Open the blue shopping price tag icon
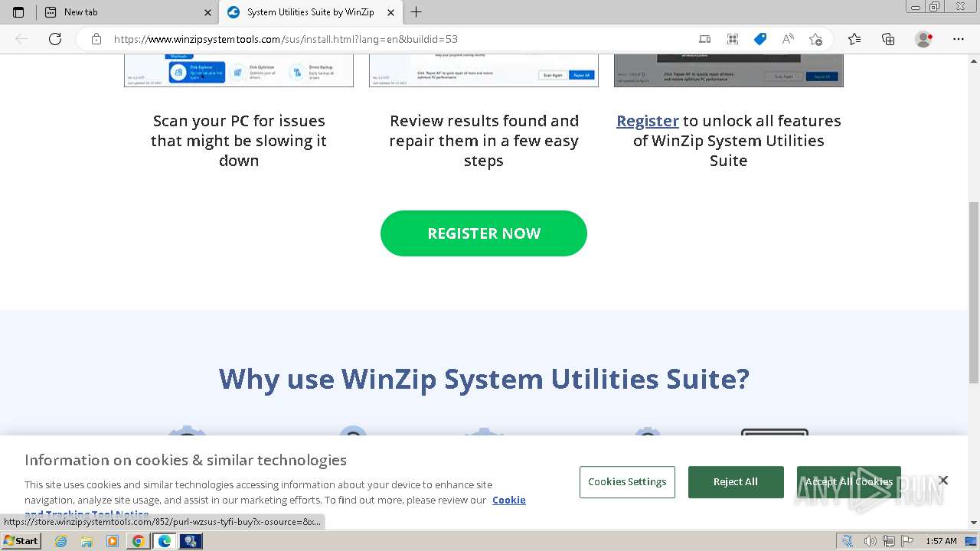Viewport: 980px width, 551px height. 760,39
